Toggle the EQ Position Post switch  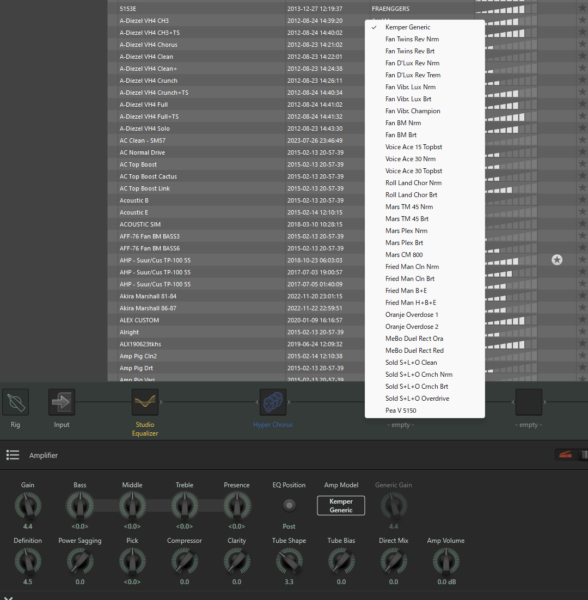[289, 505]
